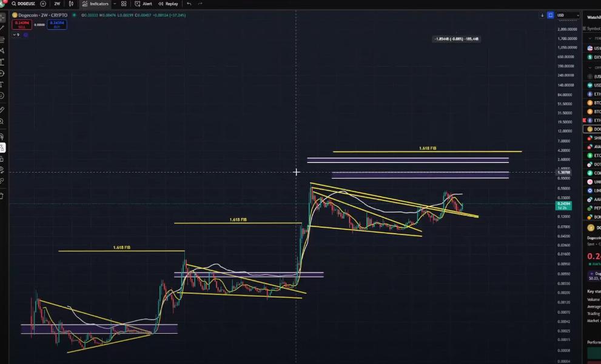
Task: Open the forecasting and measurement tools
Action: 2,62
